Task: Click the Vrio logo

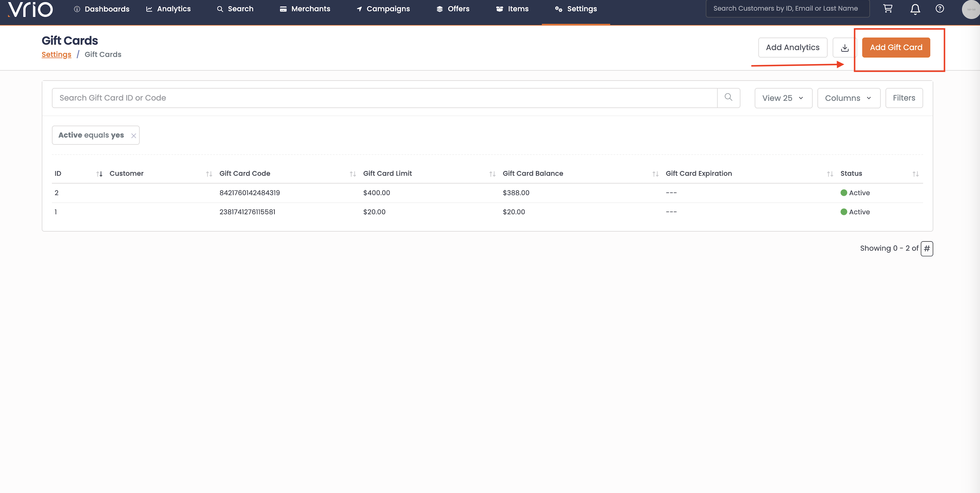Action: (30, 9)
